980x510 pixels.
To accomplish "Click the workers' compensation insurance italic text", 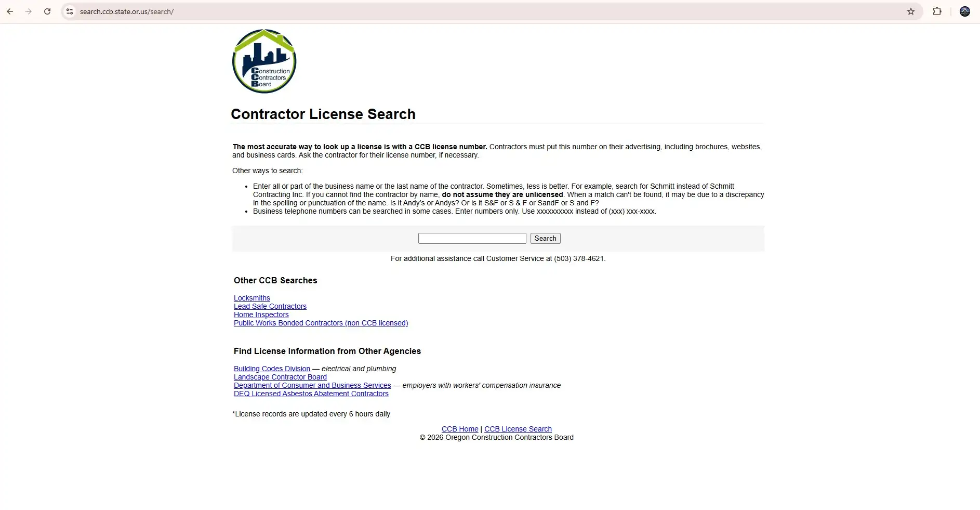I will click(x=482, y=385).
